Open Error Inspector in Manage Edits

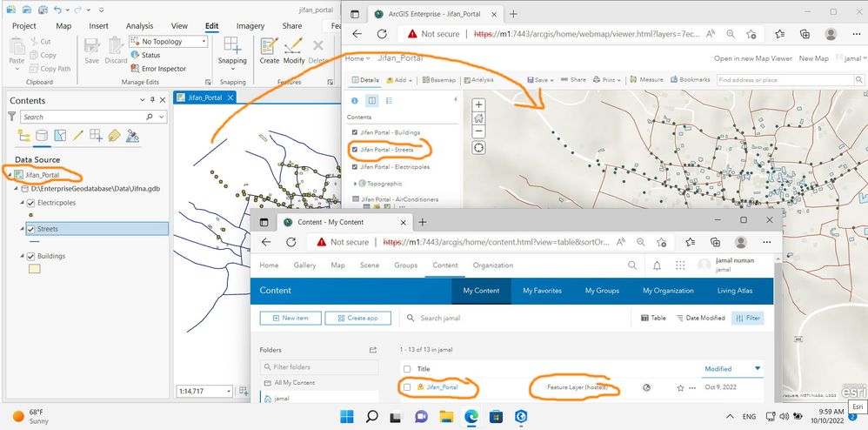(x=158, y=69)
